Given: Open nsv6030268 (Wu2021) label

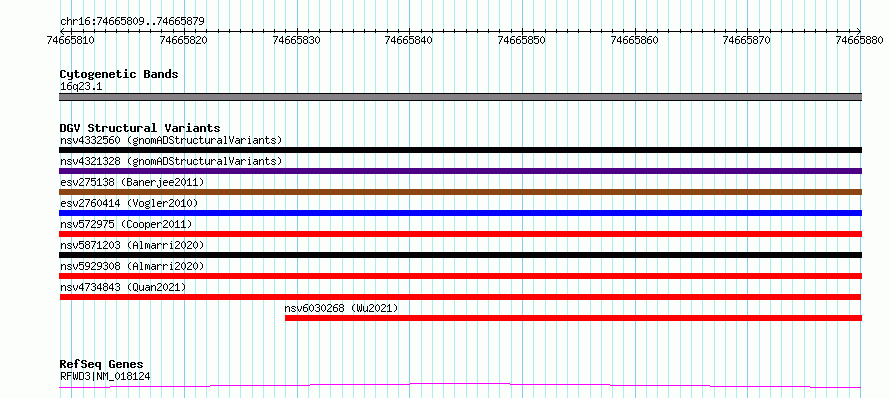Looking at the screenshot, I should 341,308.
